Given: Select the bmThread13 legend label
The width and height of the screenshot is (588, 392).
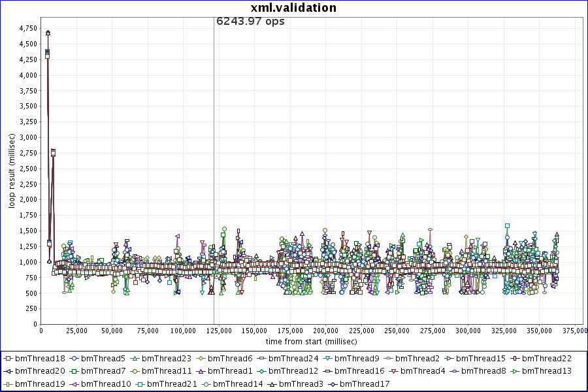Looking at the screenshot, I should pyautogui.click(x=547, y=371).
